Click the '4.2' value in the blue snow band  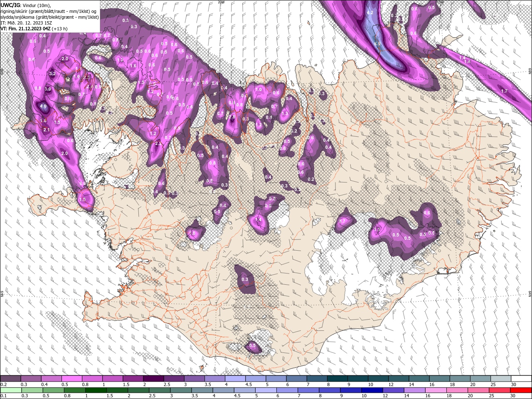[370, 12]
